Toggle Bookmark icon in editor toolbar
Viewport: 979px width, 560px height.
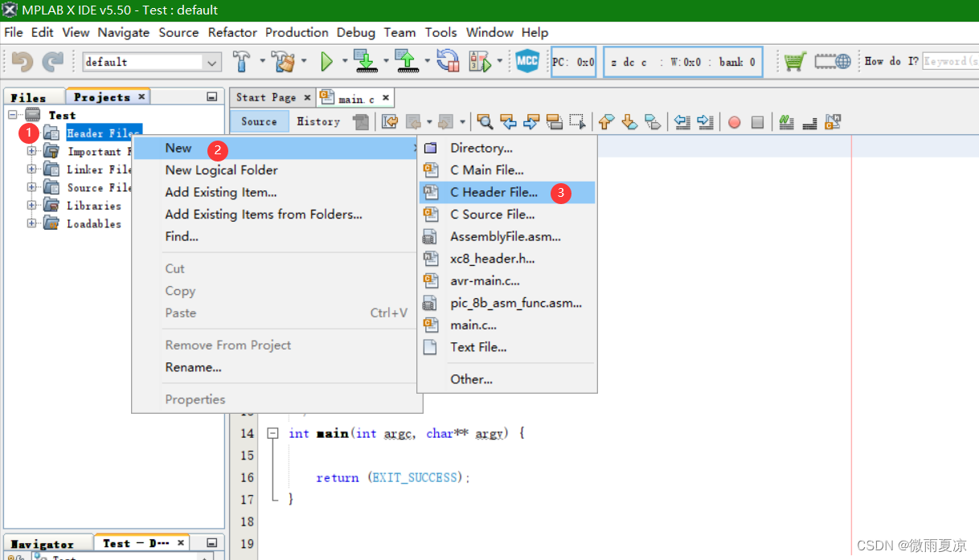(653, 121)
